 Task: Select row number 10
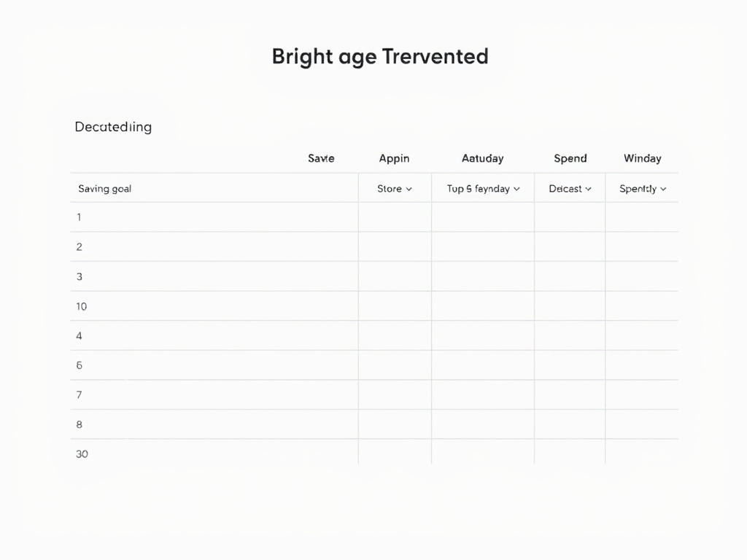81,306
